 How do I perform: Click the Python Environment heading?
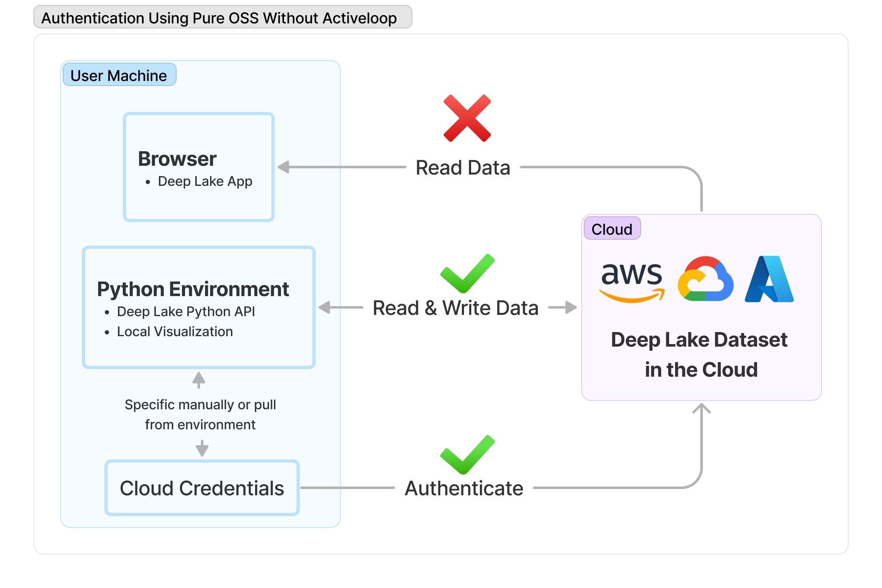click(x=193, y=289)
